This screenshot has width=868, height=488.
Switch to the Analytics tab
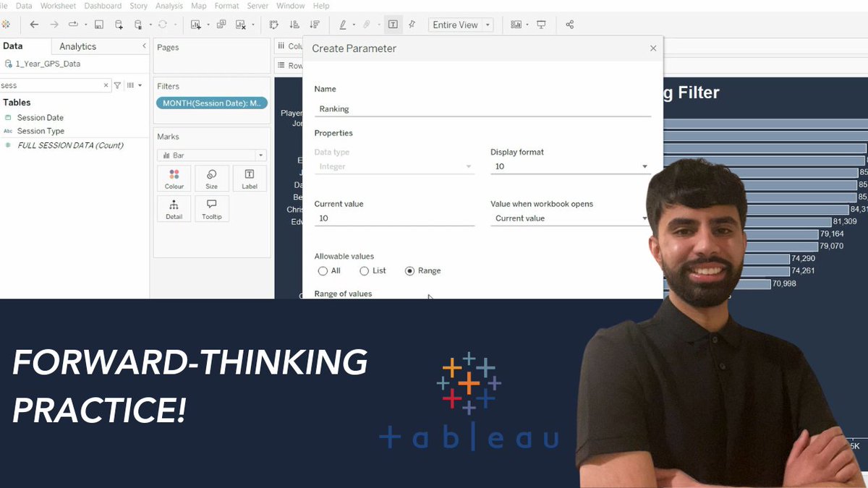click(77, 46)
